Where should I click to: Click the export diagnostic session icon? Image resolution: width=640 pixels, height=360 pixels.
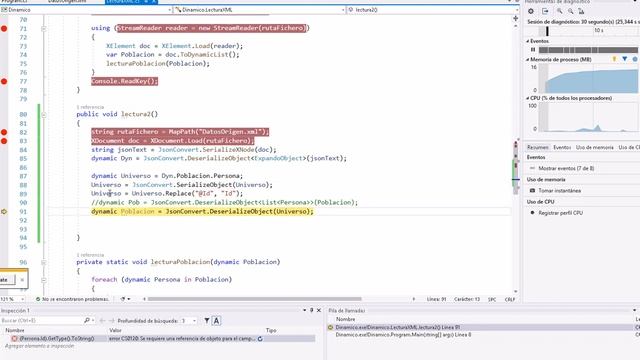pyautogui.click(x=545, y=11)
